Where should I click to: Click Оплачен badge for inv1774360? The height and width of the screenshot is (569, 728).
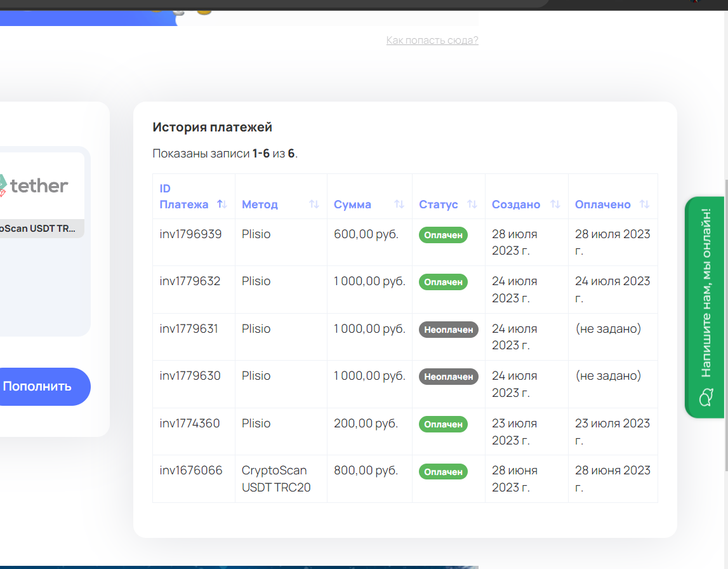point(443,424)
